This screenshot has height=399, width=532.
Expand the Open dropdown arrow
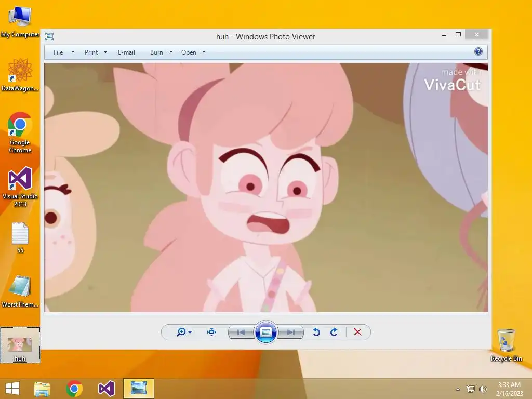tap(204, 52)
